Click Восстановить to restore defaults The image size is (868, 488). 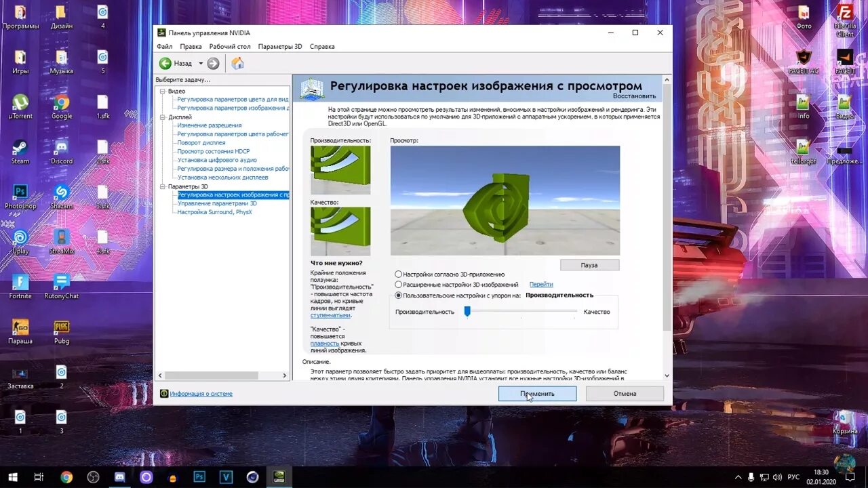634,96
